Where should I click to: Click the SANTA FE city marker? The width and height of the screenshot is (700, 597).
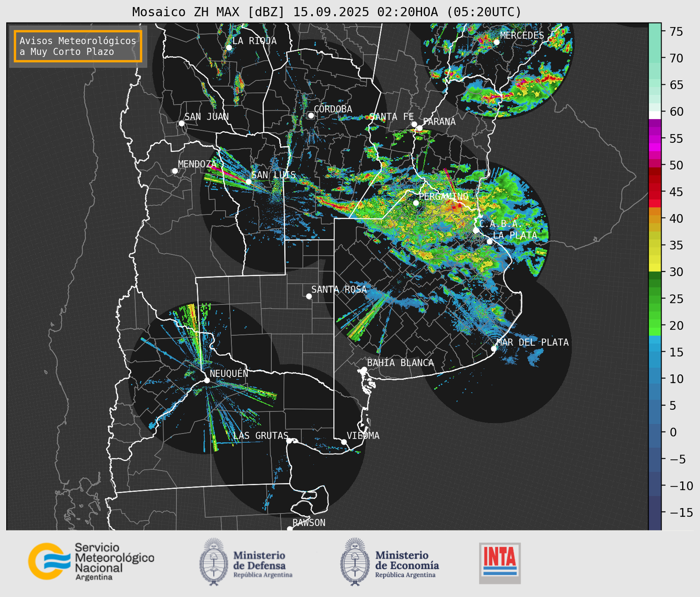point(414,124)
